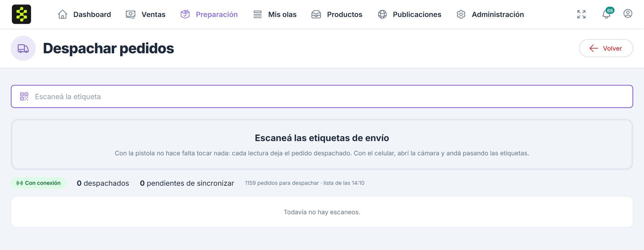Click the Ventas money icon
Image resolution: width=644 pixels, height=250 pixels.
(x=130, y=14)
